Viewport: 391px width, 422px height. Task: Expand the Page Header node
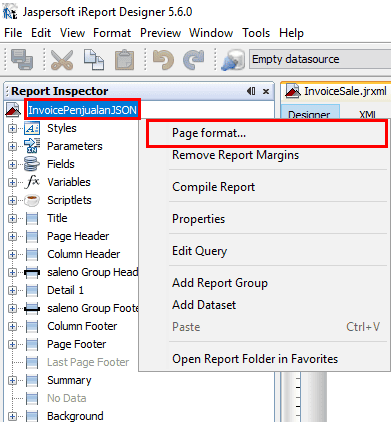(x=12, y=236)
